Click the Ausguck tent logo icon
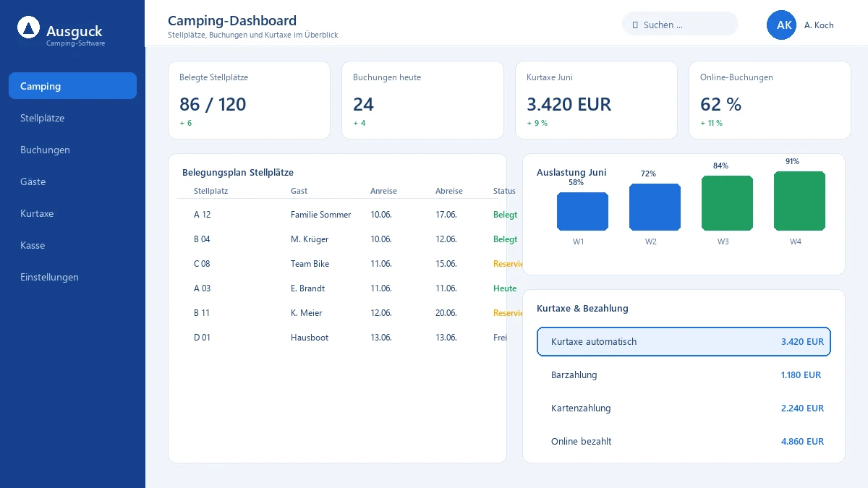 [x=28, y=28]
